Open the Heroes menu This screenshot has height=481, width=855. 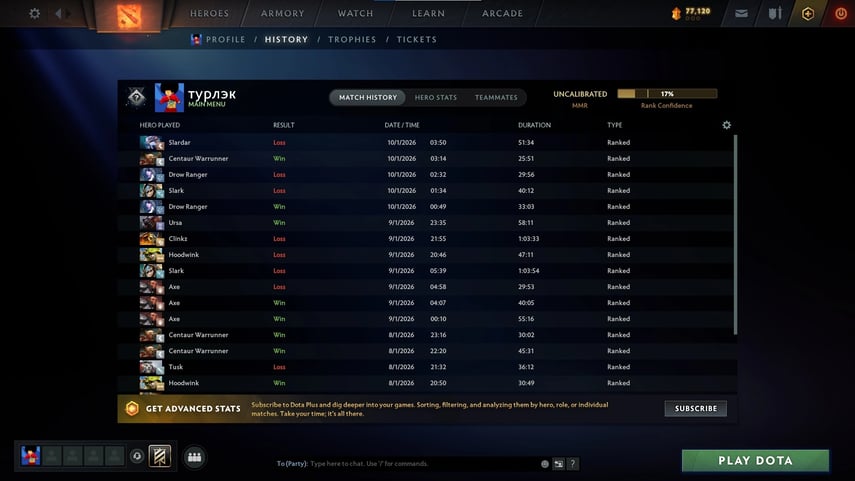click(209, 14)
